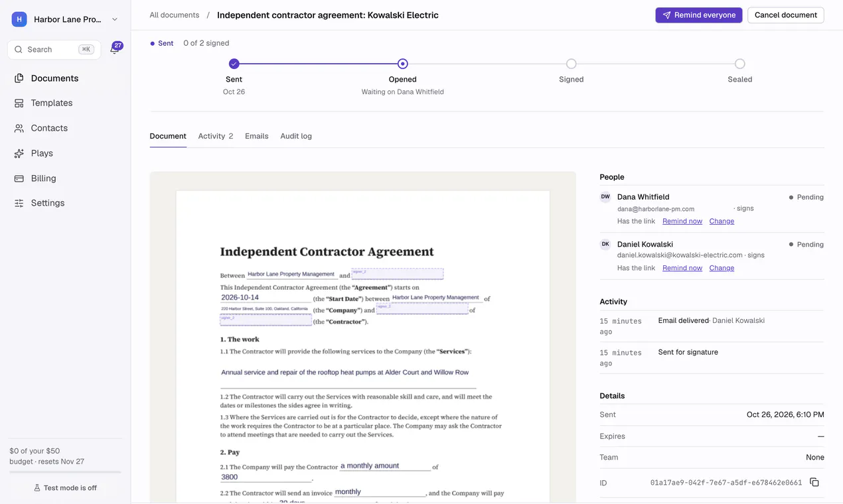Viewport: 843px width, 504px height.
Task: Click the Contacts people icon
Action: tap(19, 128)
